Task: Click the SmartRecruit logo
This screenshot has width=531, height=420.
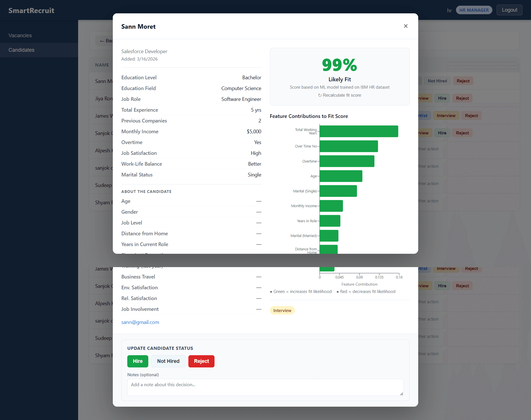Action: pyautogui.click(x=31, y=11)
